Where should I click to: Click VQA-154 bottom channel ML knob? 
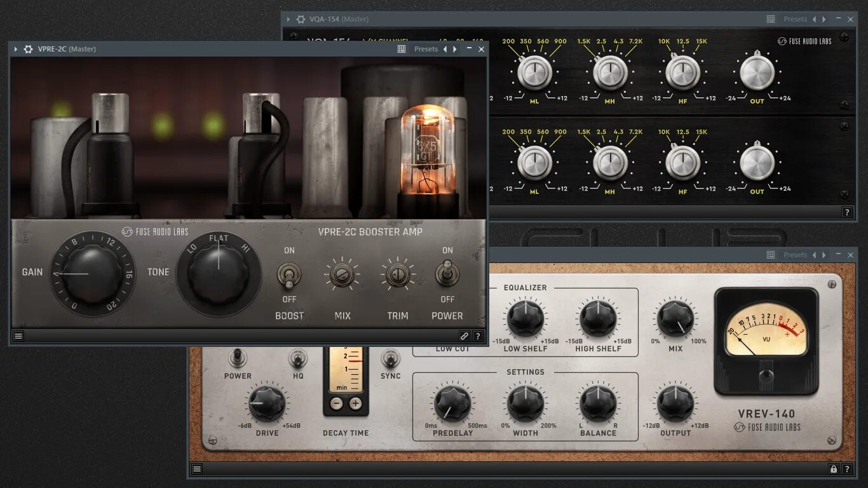pyautogui.click(x=534, y=163)
